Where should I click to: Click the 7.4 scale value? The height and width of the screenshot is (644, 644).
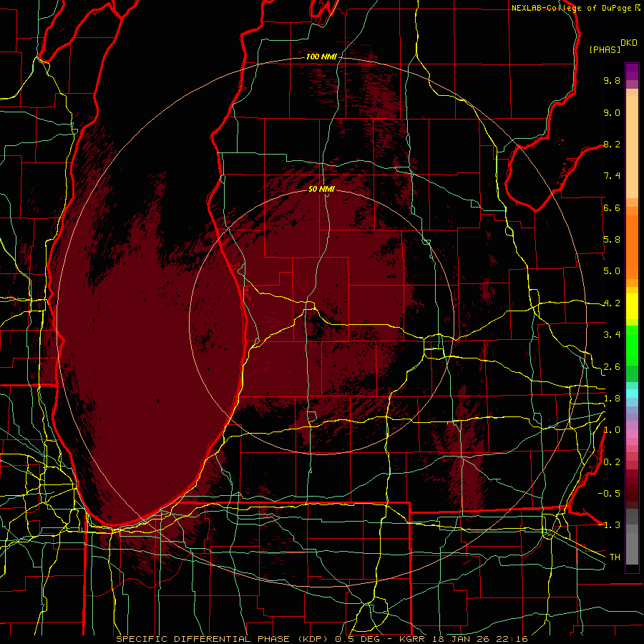[x=612, y=176]
